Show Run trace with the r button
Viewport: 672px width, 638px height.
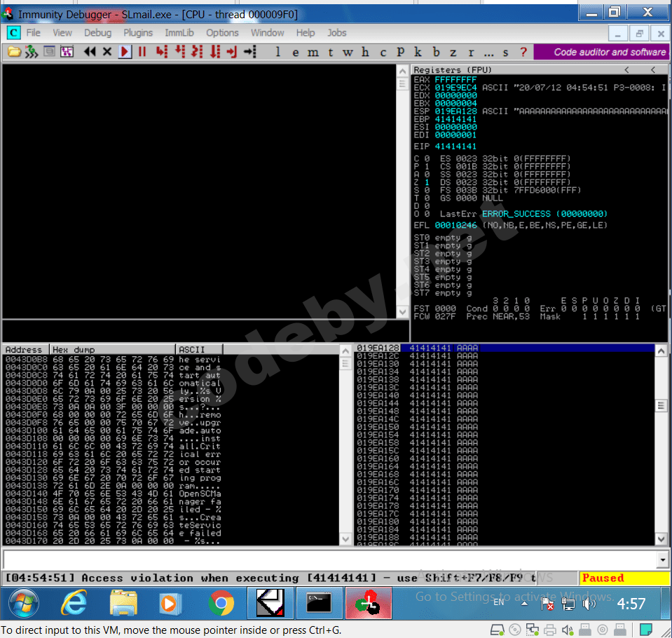click(x=471, y=53)
